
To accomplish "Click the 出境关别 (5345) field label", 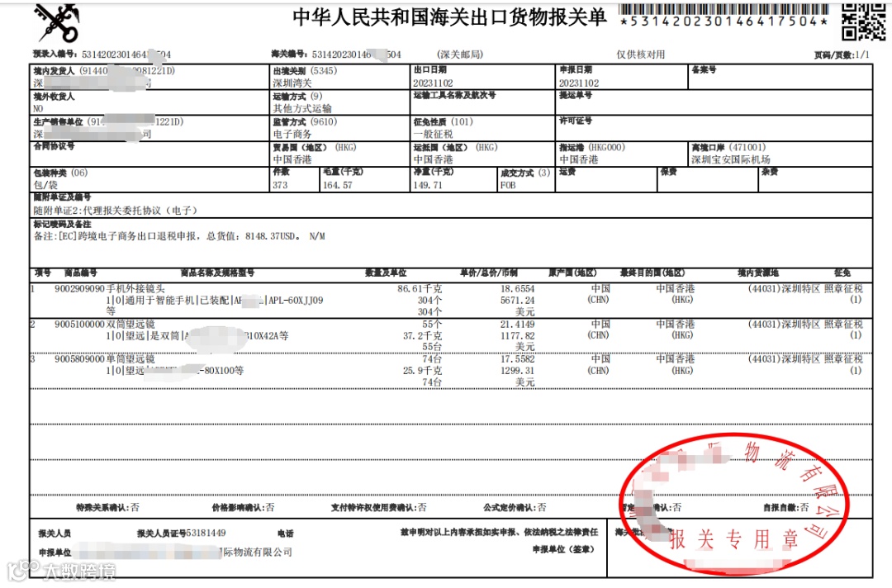I will 305,71.
